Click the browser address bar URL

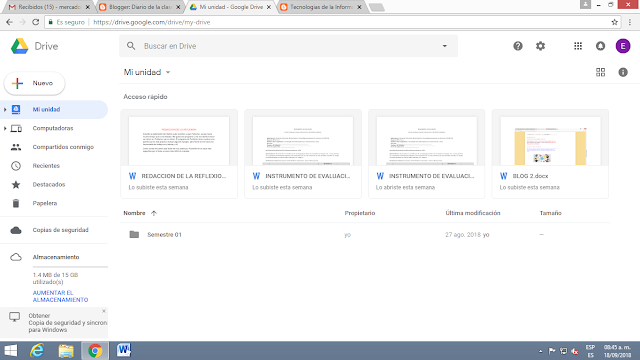152,22
